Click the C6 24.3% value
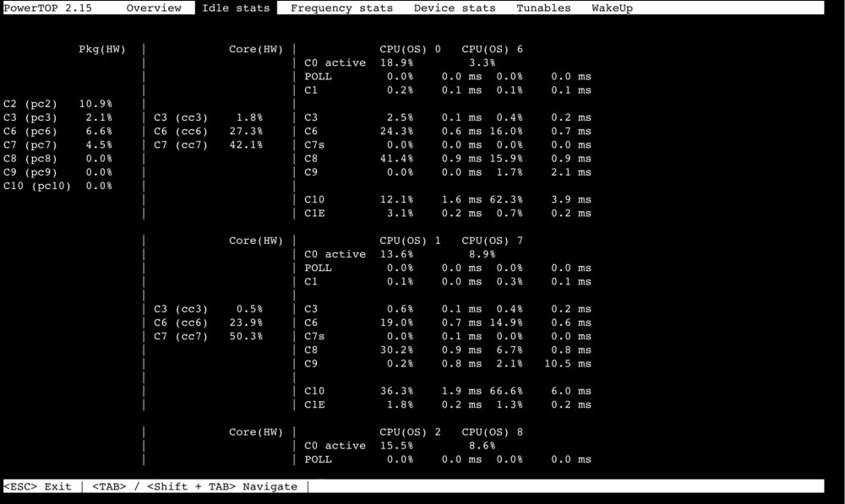This screenshot has width=845, height=504. point(396,132)
